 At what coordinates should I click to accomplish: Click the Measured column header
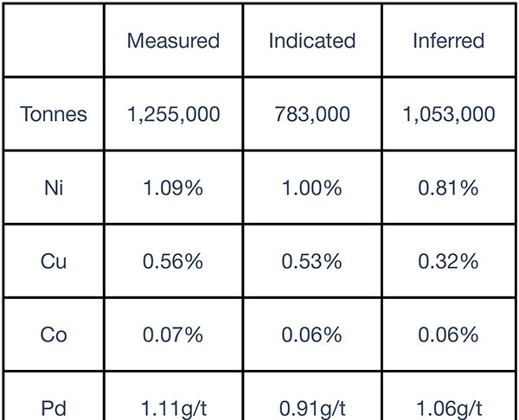pyautogui.click(x=173, y=41)
